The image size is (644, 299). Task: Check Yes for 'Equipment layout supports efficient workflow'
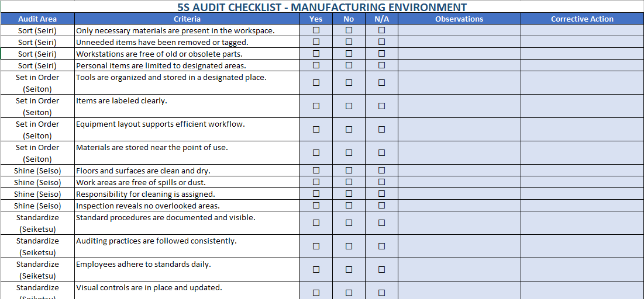coord(316,130)
